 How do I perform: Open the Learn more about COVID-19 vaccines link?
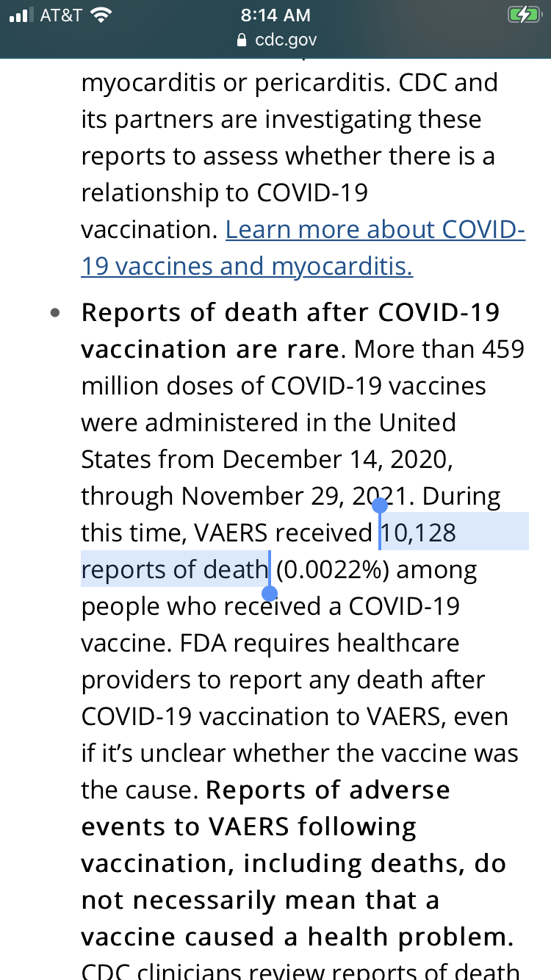pos(375,230)
